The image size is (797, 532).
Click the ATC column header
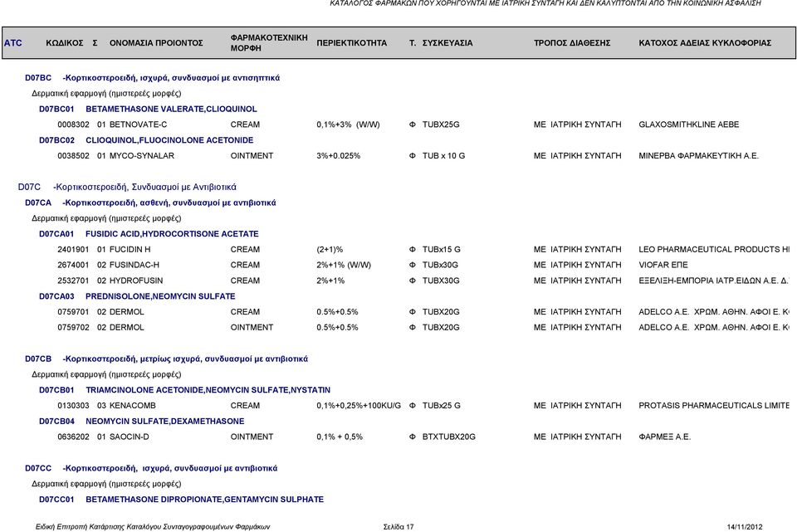13,42
